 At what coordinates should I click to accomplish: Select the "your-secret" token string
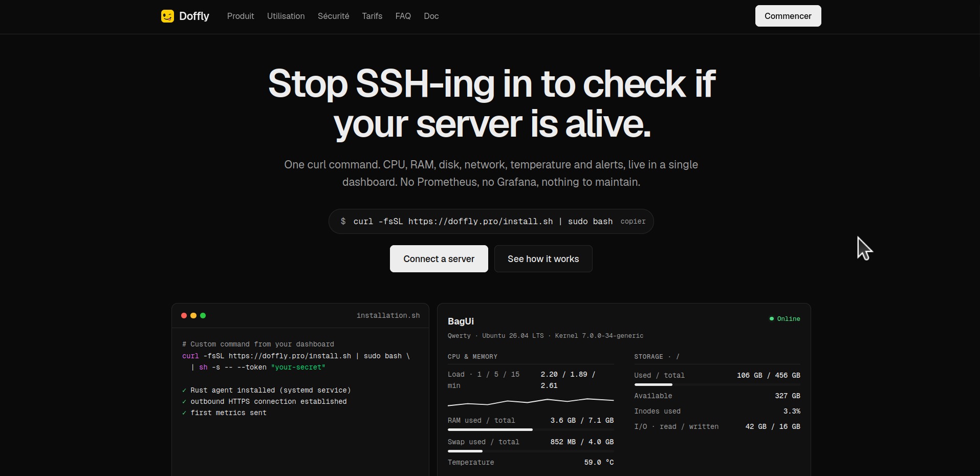coord(298,367)
